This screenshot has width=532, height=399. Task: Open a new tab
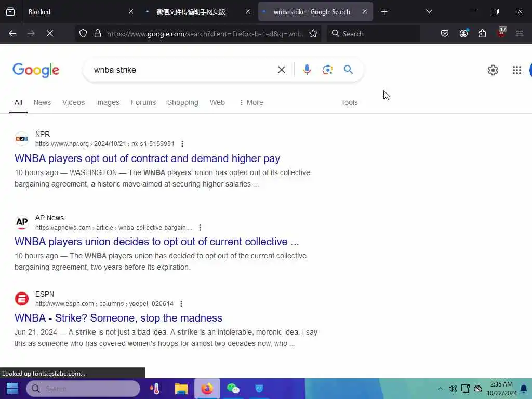tap(384, 12)
